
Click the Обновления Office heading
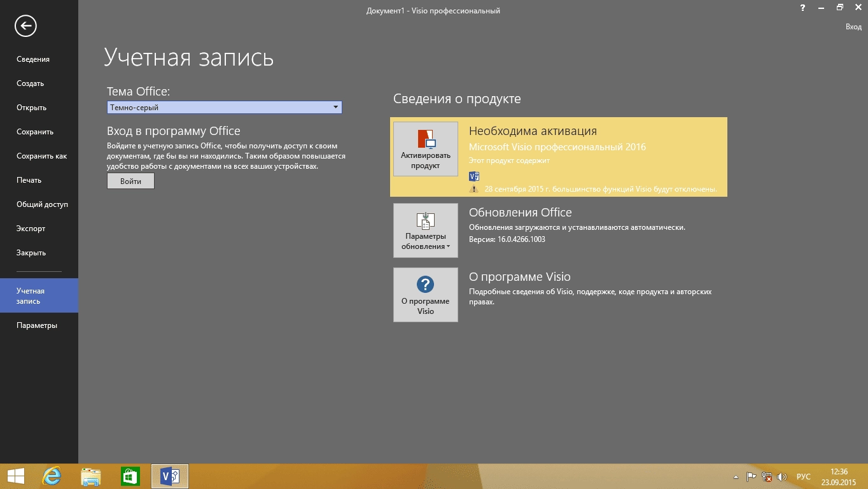[x=521, y=213]
